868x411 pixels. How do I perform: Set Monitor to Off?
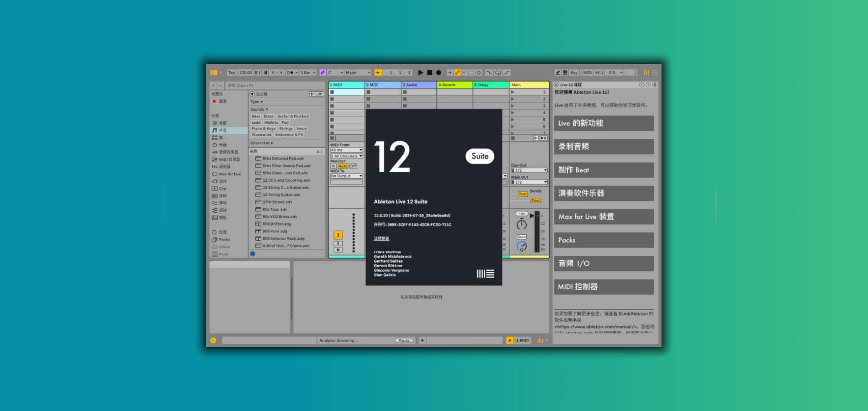353,166
